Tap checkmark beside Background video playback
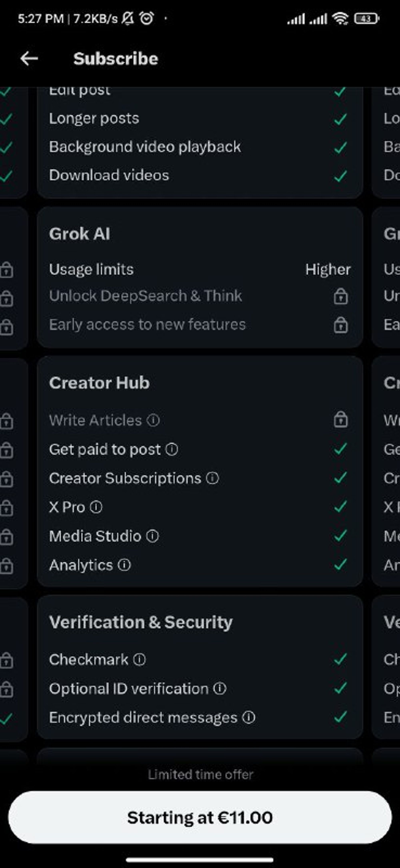The height and width of the screenshot is (868, 400). tap(340, 147)
